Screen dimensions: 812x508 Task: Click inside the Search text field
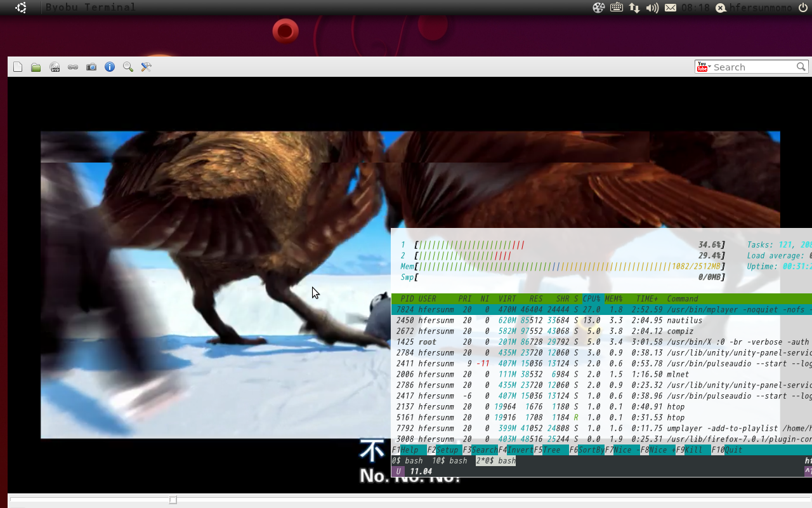click(754, 67)
